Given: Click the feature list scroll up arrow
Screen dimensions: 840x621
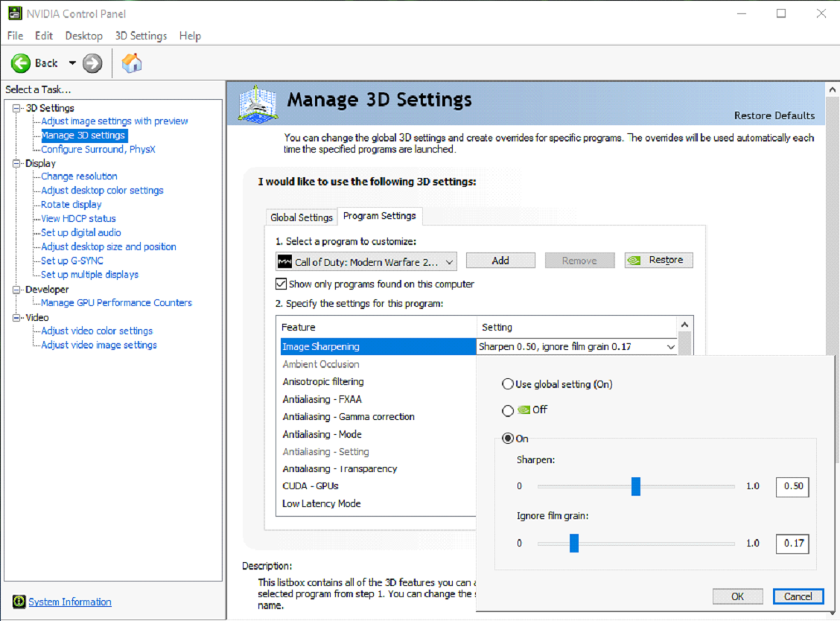Looking at the screenshot, I should click(684, 325).
